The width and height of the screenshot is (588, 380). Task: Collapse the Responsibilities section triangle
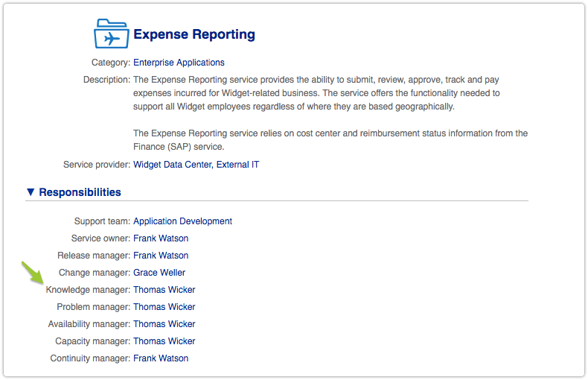click(x=31, y=192)
